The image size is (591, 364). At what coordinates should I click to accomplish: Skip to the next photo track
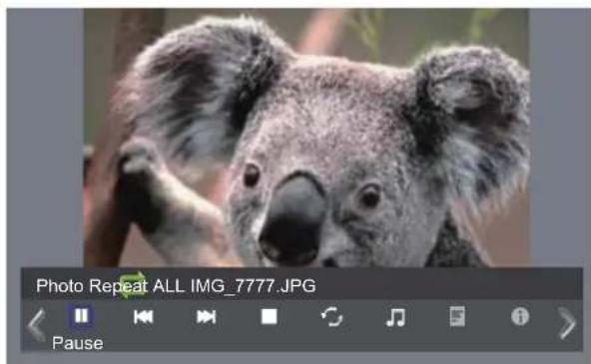click(x=207, y=317)
